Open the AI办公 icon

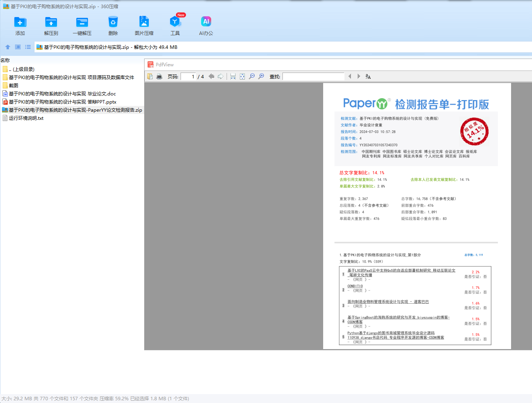pyautogui.click(x=206, y=22)
